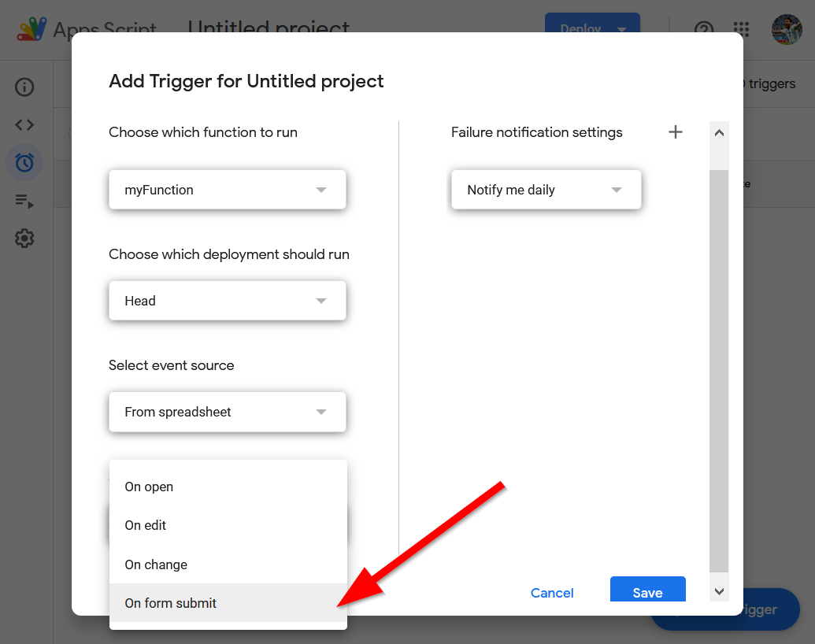Click the Cancel link
Screen dimensions: 815x644
tap(552, 593)
